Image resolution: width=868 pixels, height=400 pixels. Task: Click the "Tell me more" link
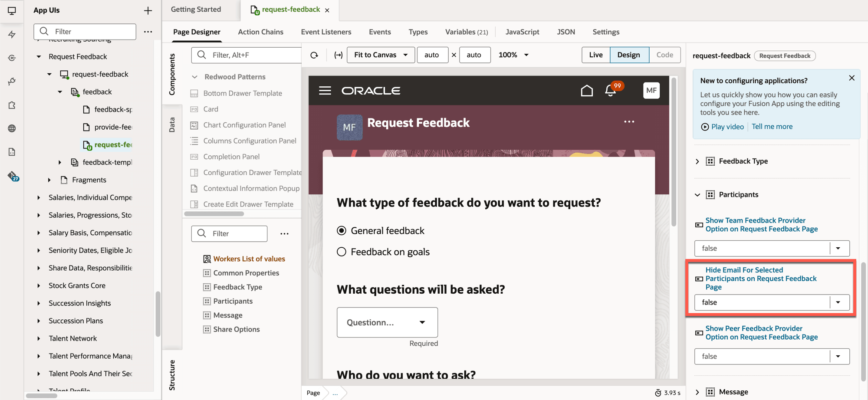pyautogui.click(x=772, y=126)
